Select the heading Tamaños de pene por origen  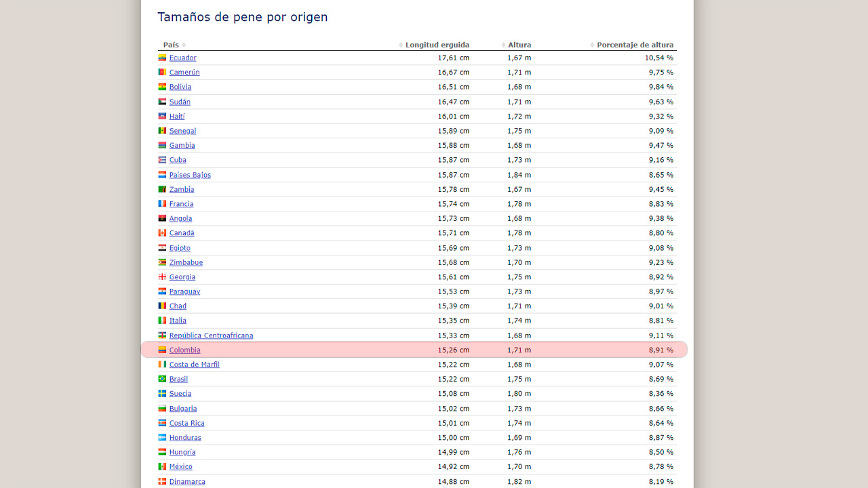[243, 17]
